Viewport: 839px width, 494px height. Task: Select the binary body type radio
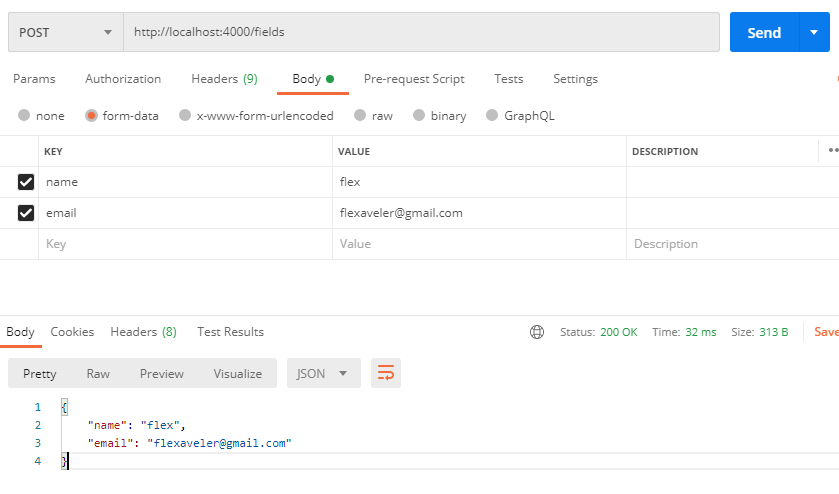[x=419, y=115]
